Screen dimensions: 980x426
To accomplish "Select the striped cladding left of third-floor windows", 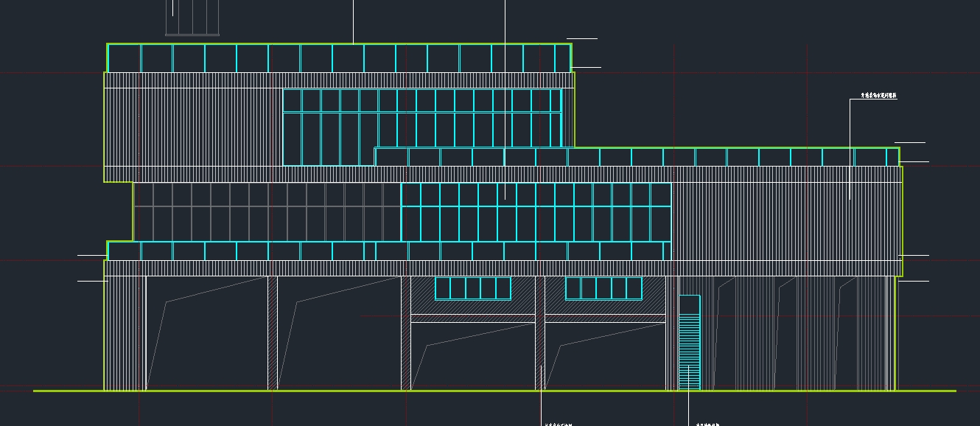I will click(193, 127).
